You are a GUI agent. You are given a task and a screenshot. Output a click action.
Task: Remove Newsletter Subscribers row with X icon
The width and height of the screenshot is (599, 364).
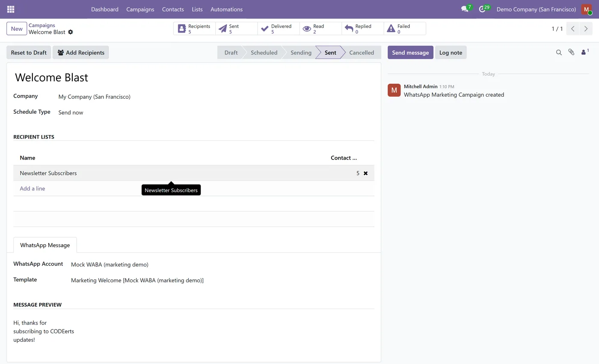click(365, 173)
